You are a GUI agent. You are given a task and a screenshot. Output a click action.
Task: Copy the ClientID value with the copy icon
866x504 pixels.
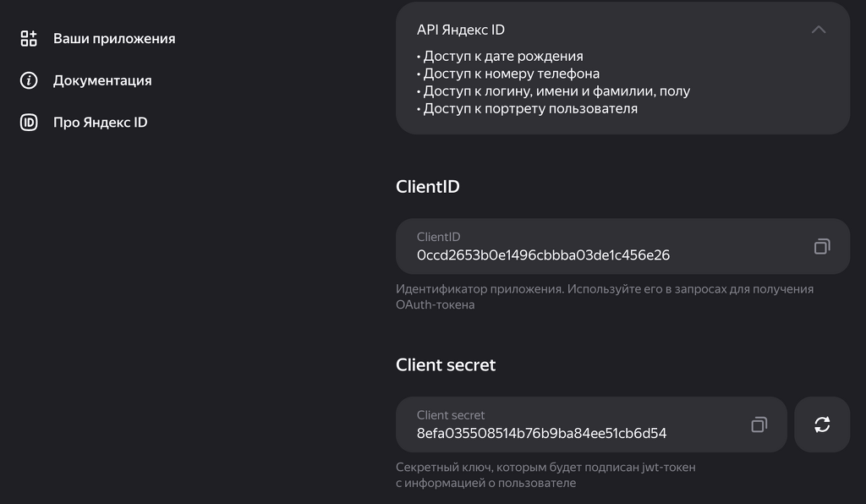[822, 246]
